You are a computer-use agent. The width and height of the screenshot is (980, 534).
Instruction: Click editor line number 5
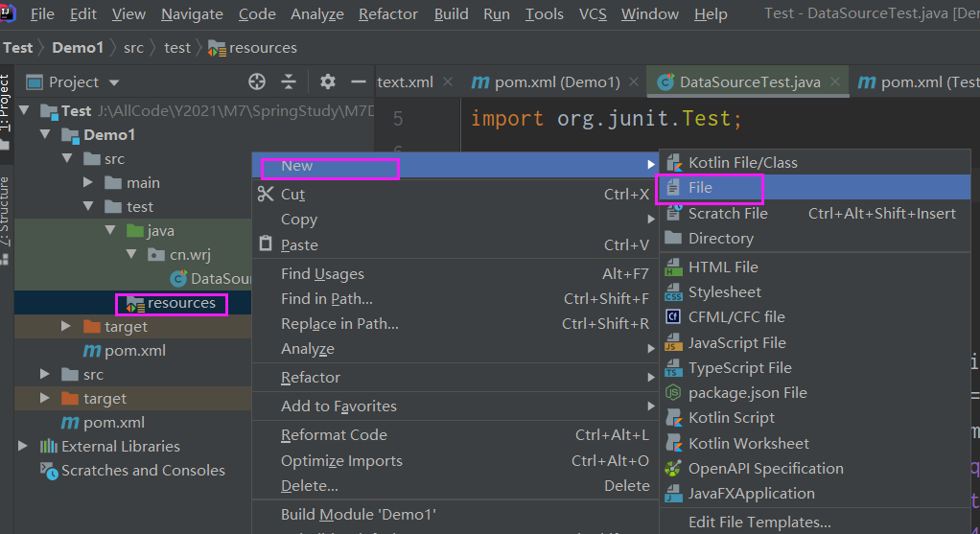[x=398, y=119]
